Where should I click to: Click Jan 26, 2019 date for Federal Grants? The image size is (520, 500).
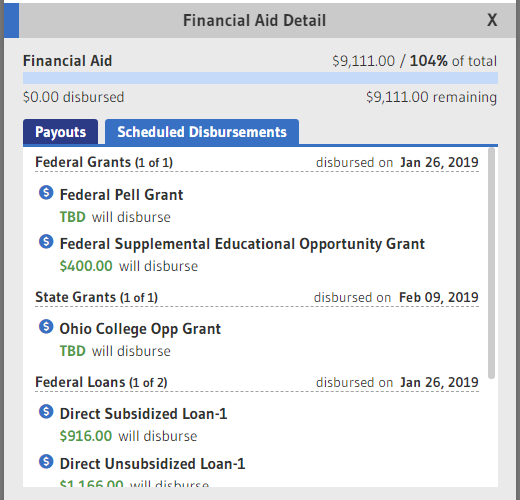[x=439, y=163]
